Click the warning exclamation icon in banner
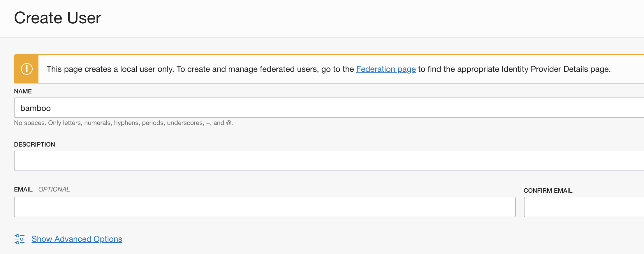This screenshot has height=254, width=644. [x=27, y=69]
